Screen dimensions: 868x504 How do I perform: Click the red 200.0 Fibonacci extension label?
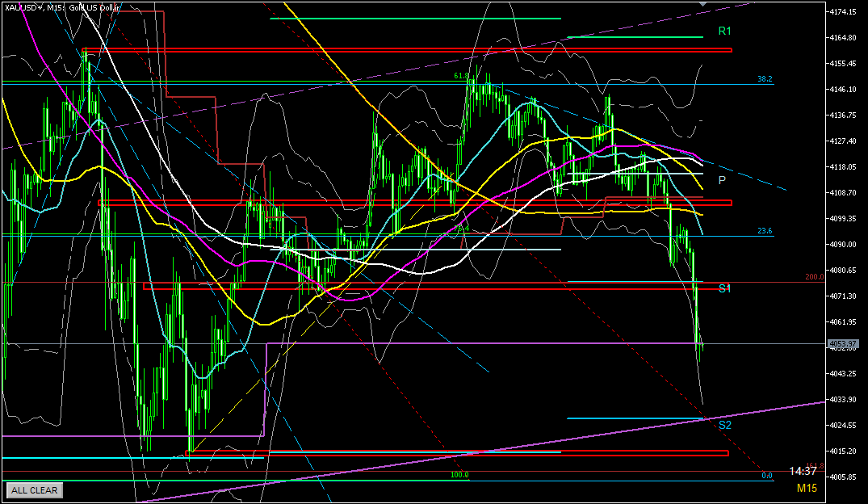[x=813, y=277]
